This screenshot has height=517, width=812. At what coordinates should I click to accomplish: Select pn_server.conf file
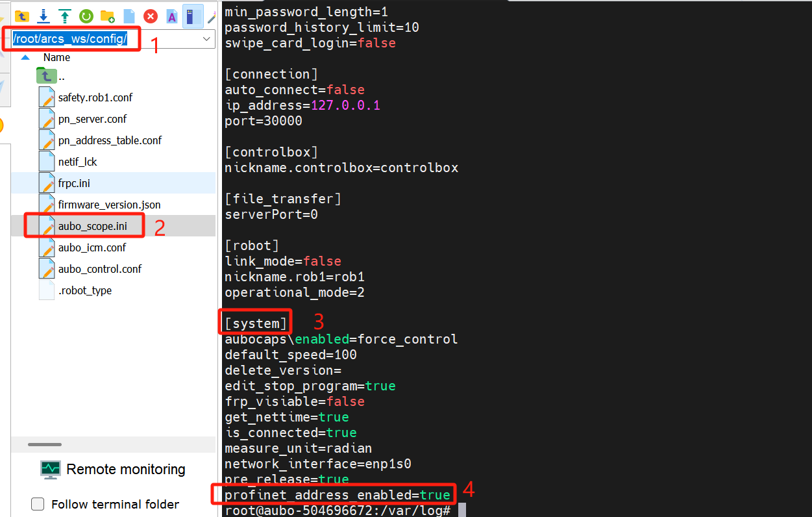pos(92,119)
